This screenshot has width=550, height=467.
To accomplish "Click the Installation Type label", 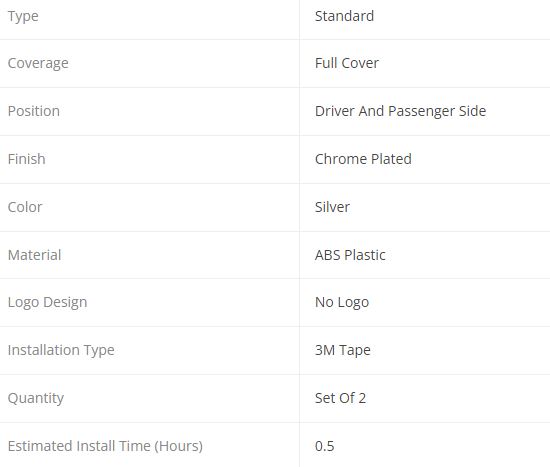I will click(x=61, y=351).
